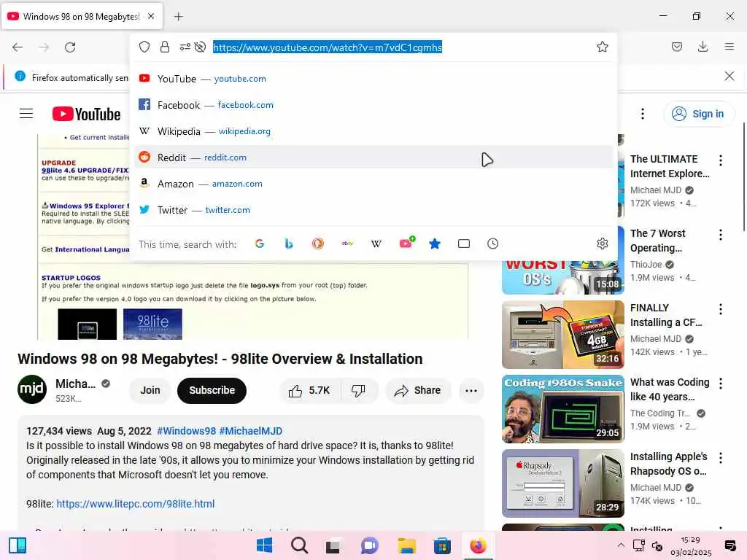Search bookmarks with blue star icon
Screen dimensions: 747x560
pyautogui.click(x=435, y=244)
